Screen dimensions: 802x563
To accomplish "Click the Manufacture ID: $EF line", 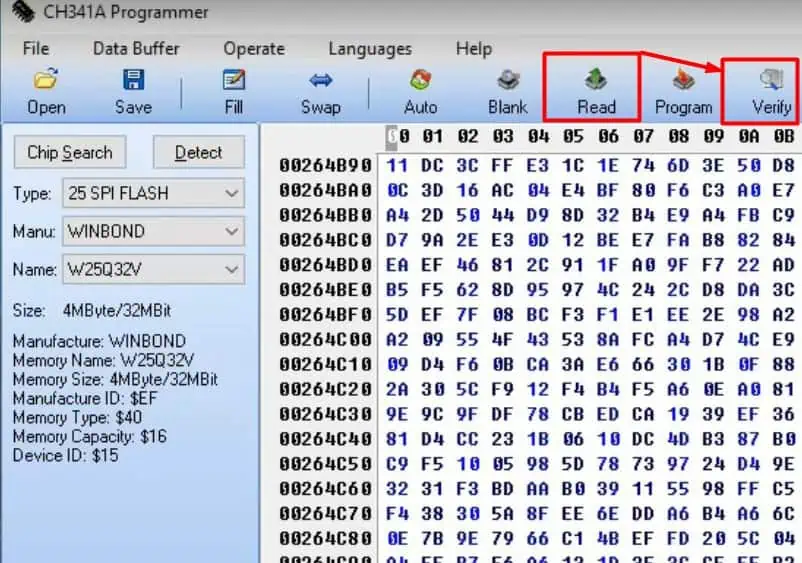I will [85, 398].
